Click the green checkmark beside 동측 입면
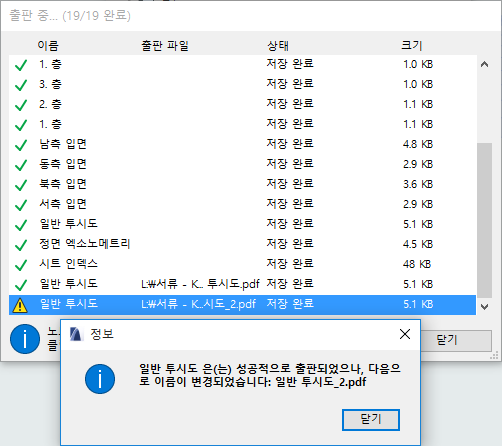 pyautogui.click(x=21, y=165)
